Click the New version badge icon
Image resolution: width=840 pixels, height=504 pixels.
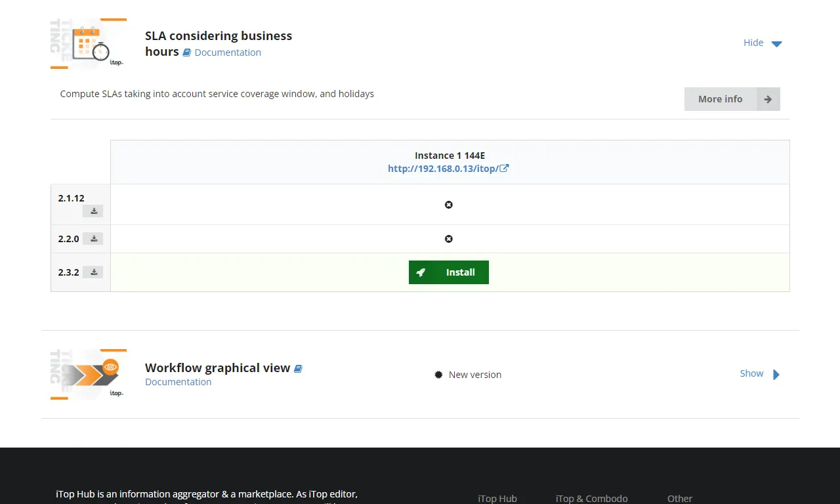point(438,375)
